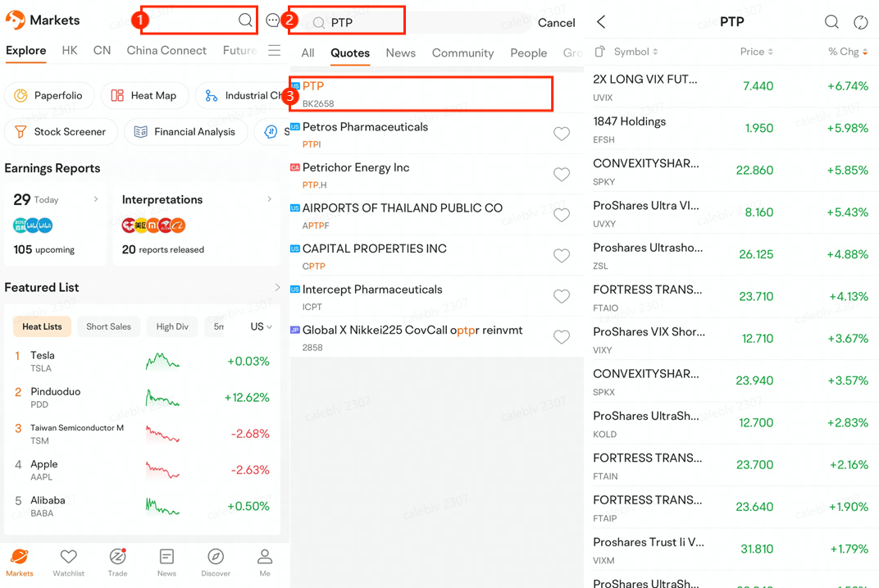Tap the search icon on PTP page
The height and width of the screenshot is (588, 879).
coord(831,22)
